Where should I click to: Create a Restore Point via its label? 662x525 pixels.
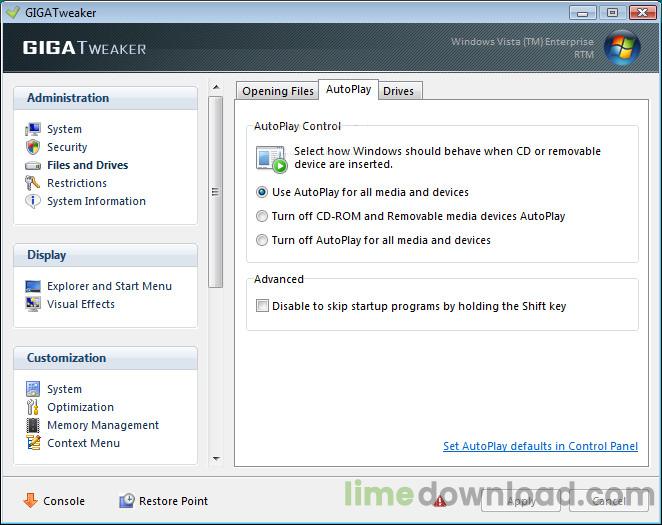173,501
